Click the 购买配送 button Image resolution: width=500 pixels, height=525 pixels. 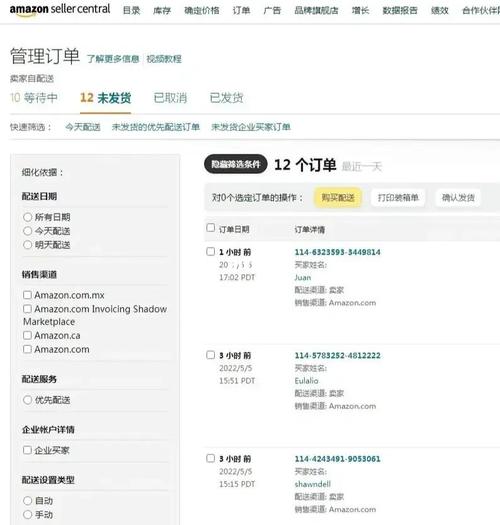(x=338, y=198)
